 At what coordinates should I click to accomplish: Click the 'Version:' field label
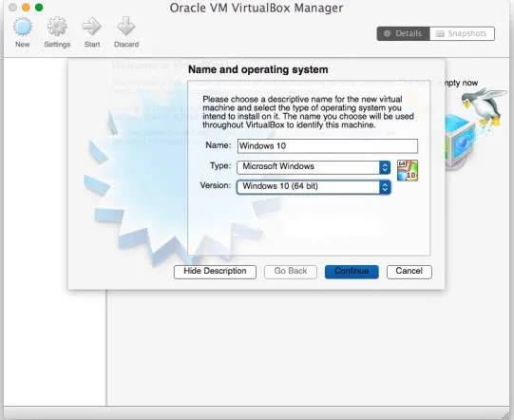pos(216,185)
